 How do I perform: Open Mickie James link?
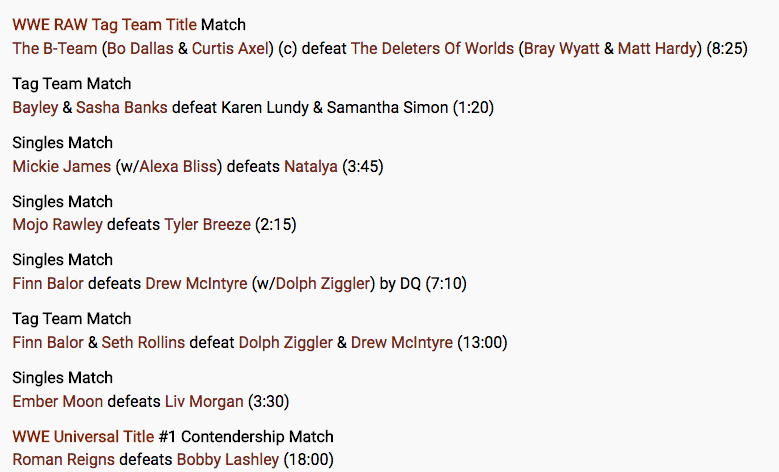tap(62, 166)
